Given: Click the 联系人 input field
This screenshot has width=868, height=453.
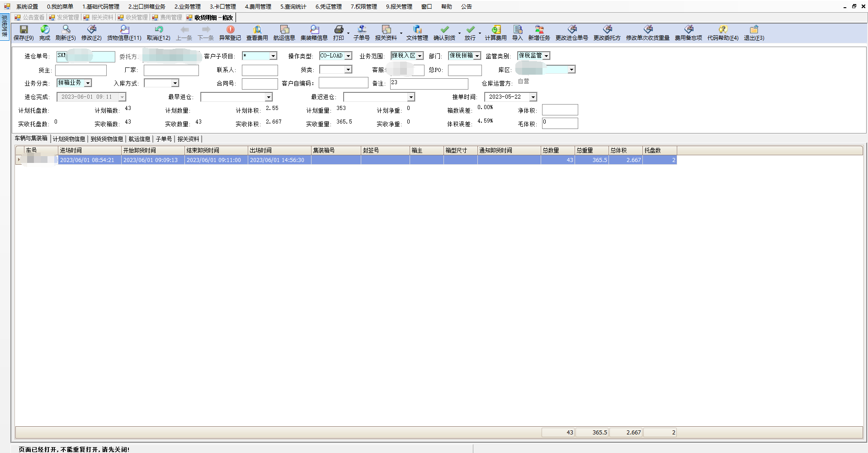Looking at the screenshot, I should click(260, 70).
